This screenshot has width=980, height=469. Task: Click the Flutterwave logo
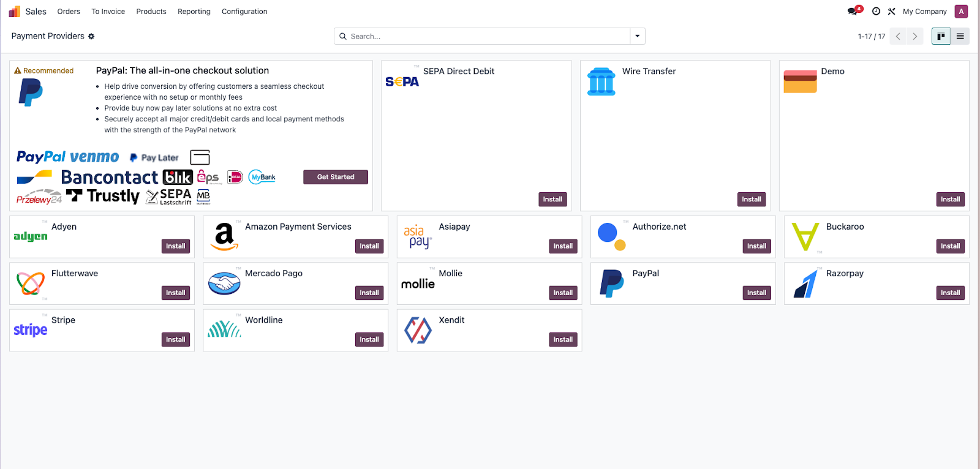31,283
